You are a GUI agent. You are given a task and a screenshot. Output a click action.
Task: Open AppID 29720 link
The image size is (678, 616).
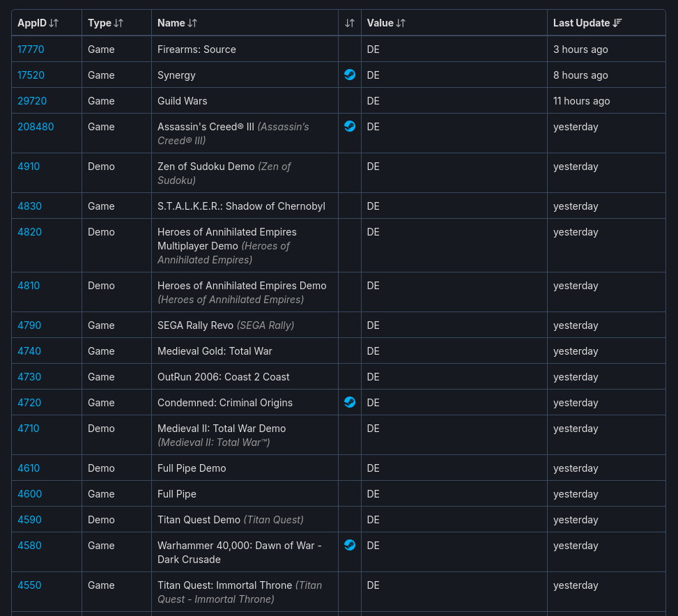pos(32,101)
